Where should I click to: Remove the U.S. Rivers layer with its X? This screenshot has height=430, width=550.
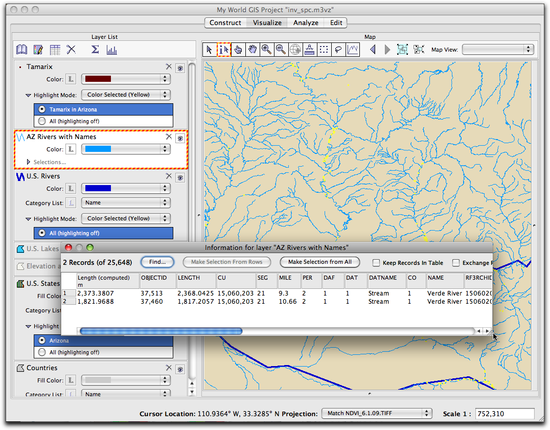pyautogui.click(x=169, y=176)
